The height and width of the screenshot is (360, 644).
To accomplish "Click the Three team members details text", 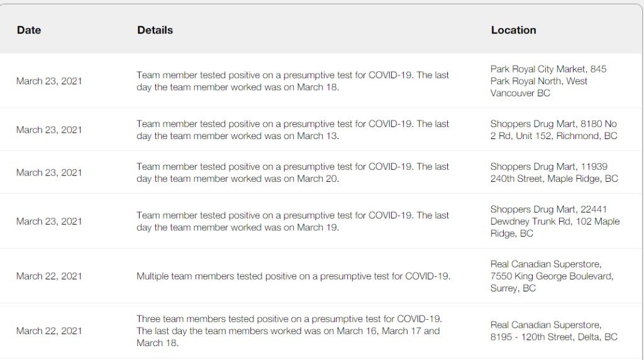I will click(x=289, y=331).
